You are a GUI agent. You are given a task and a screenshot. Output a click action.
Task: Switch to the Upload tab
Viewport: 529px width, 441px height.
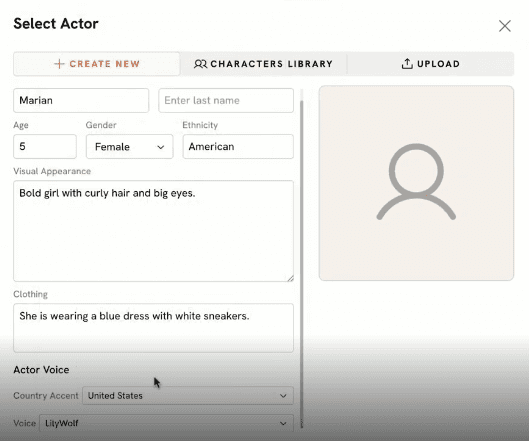pos(430,64)
